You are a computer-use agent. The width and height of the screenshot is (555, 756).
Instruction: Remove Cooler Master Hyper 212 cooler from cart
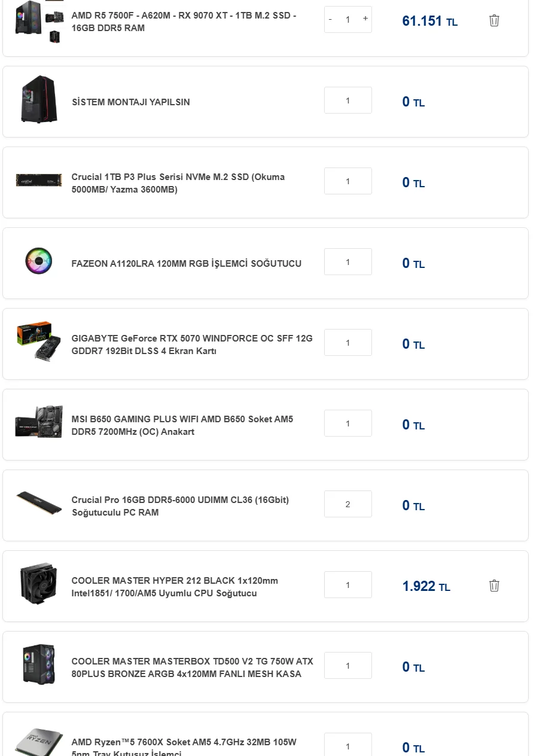click(x=494, y=586)
